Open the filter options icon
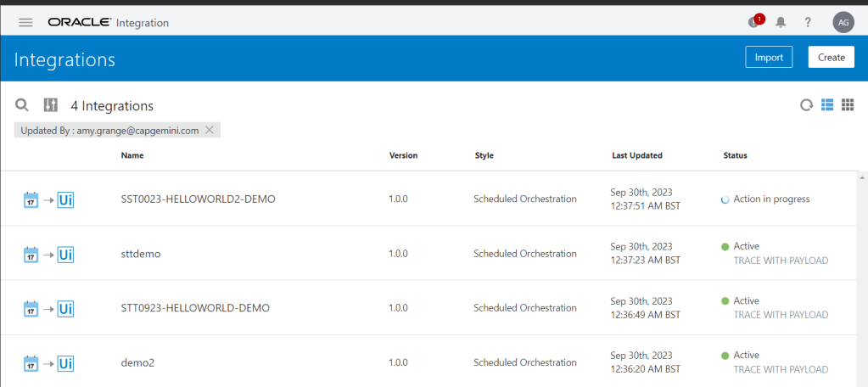The image size is (868, 387). (51, 105)
